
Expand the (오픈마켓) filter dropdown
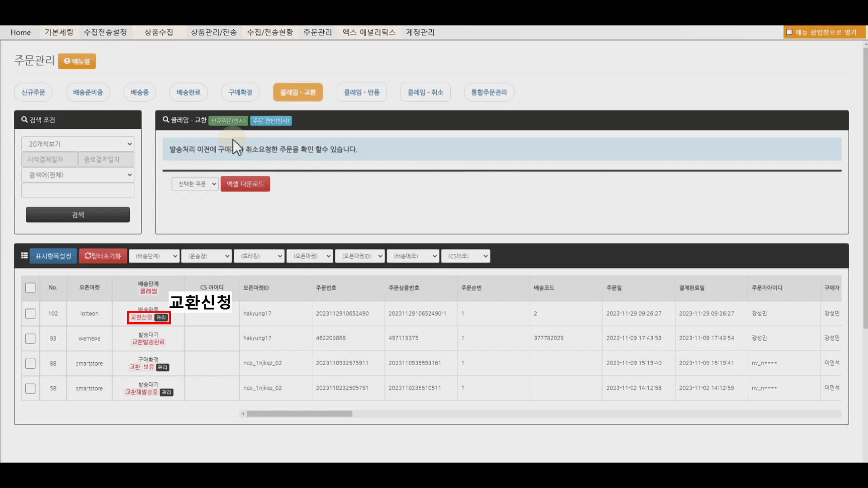pos(310,256)
